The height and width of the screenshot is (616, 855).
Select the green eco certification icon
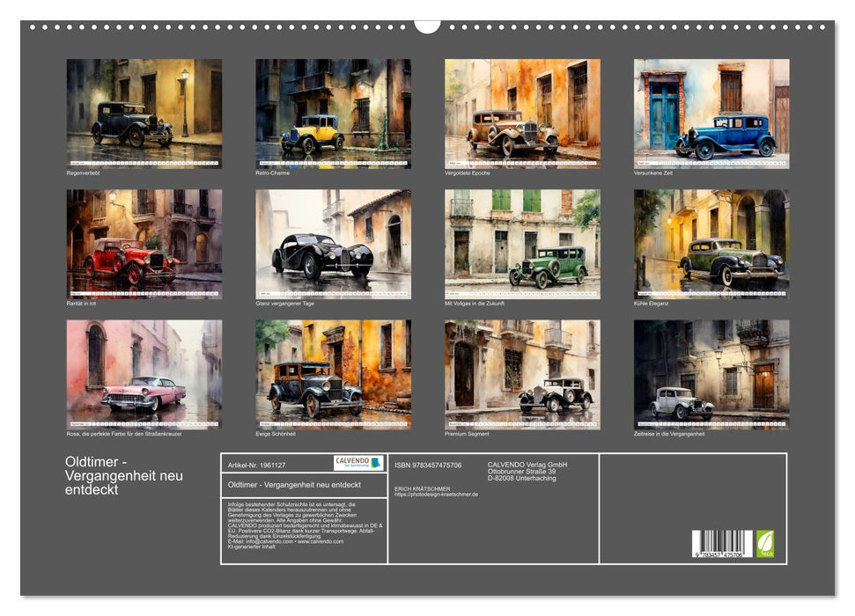pos(764,544)
